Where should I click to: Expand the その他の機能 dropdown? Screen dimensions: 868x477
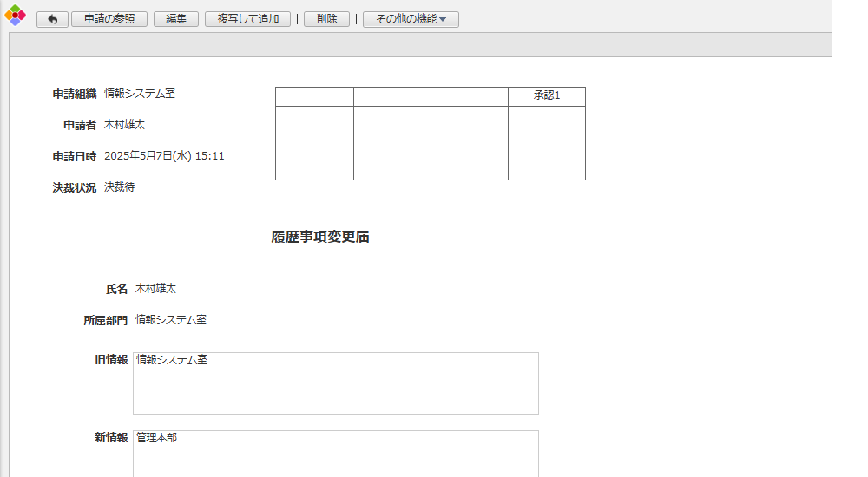click(x=411, y=19)
